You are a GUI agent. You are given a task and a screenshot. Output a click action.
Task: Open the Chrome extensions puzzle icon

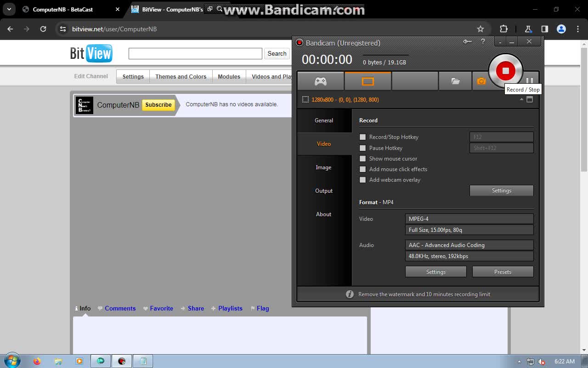[503, 29]
